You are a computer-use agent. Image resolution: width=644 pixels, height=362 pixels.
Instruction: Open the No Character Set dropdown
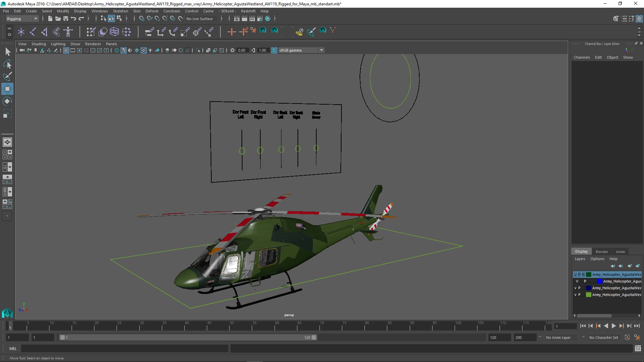point(604,338)
